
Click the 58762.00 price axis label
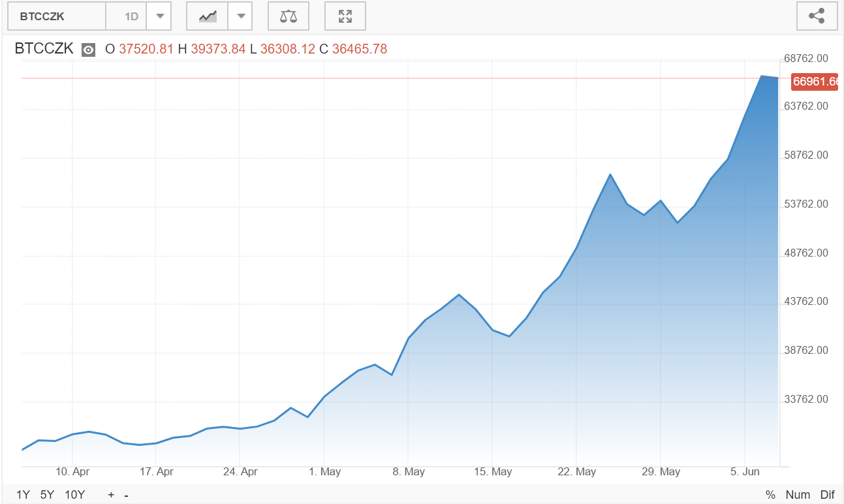[805, 155]
